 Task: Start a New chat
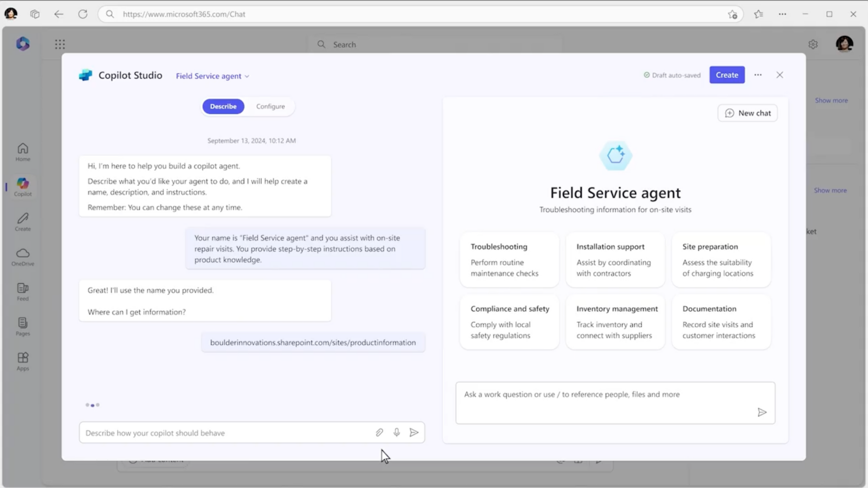747,113
